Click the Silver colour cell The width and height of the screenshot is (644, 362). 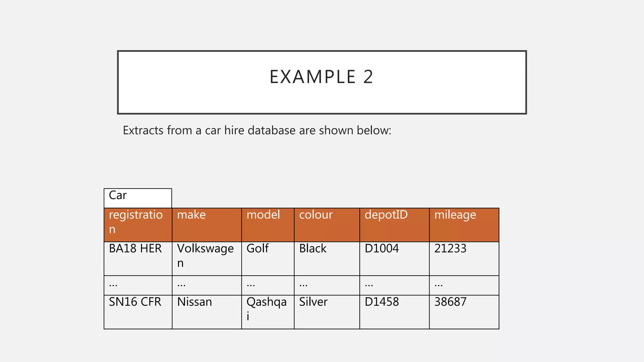(327, 312)
